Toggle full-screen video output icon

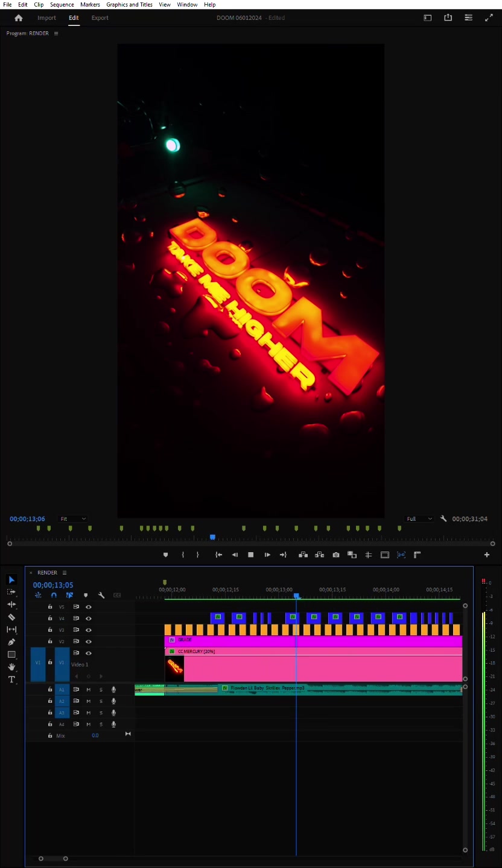click(x=489, y=17)
